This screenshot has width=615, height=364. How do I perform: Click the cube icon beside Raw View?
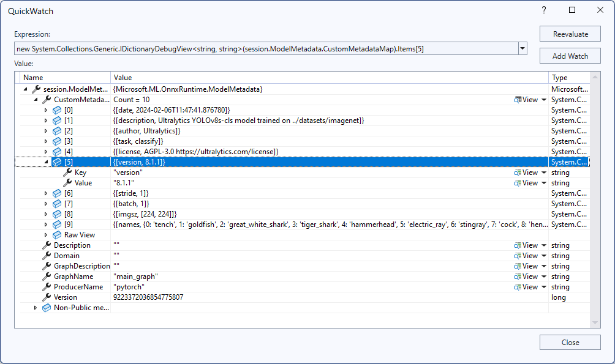point(57,235)
